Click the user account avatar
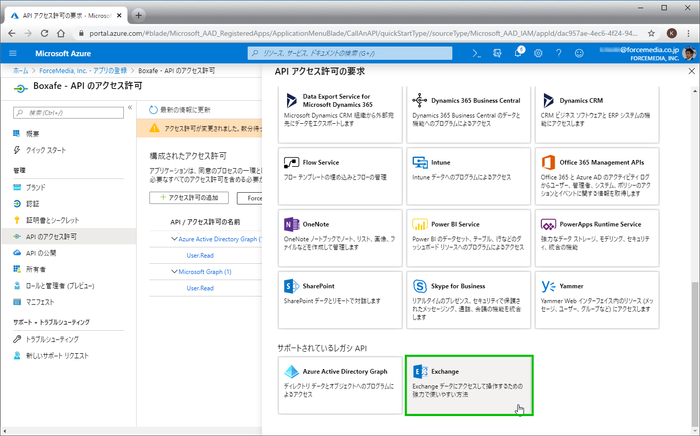The image size is (700, 436). (x=688, y=54)
